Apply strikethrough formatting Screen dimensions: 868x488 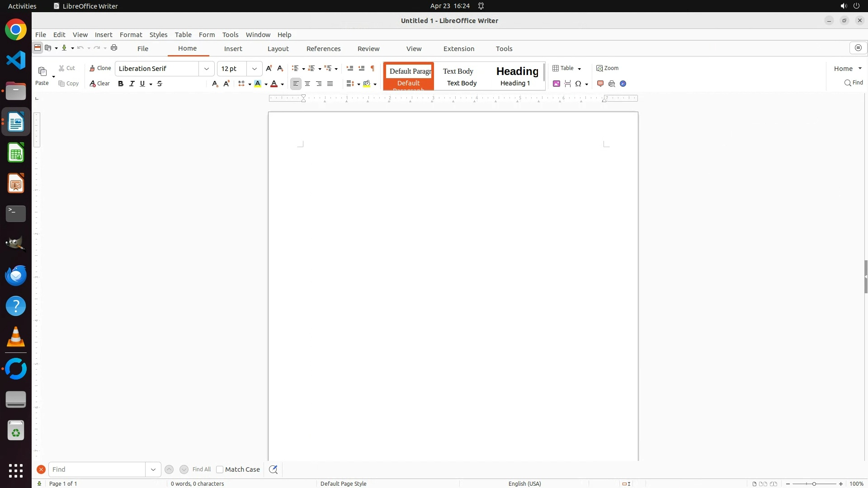click(x=160, y=84)
